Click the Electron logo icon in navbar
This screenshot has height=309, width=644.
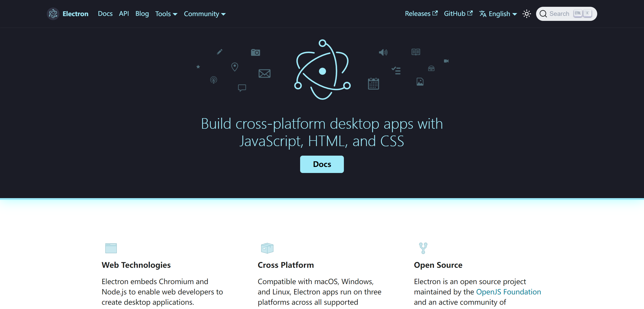click(x=53, y=14)
